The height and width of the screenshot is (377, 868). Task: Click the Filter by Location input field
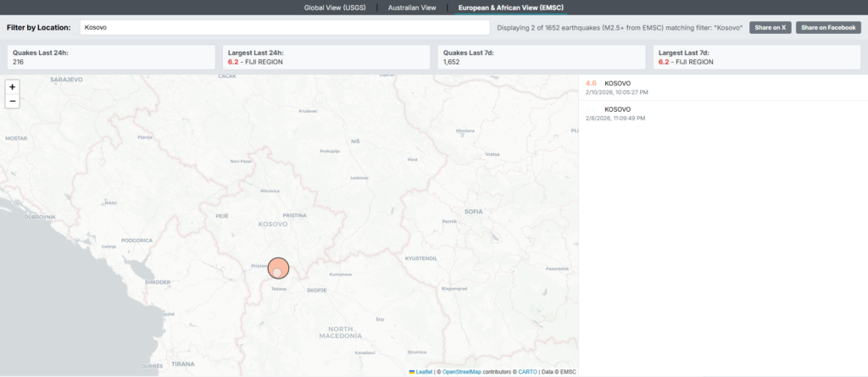[284, 28]
